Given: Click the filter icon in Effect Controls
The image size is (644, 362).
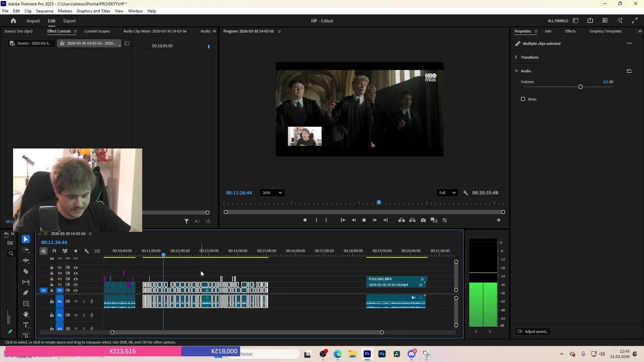Looking at the screenshot, I should [x=186, y=221].
